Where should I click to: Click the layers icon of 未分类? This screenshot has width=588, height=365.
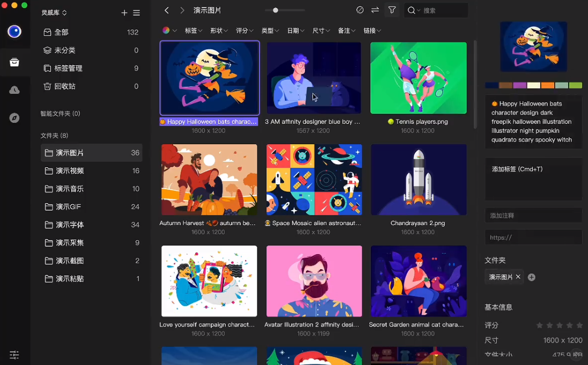pyautogui.click(x=47, y=50)
